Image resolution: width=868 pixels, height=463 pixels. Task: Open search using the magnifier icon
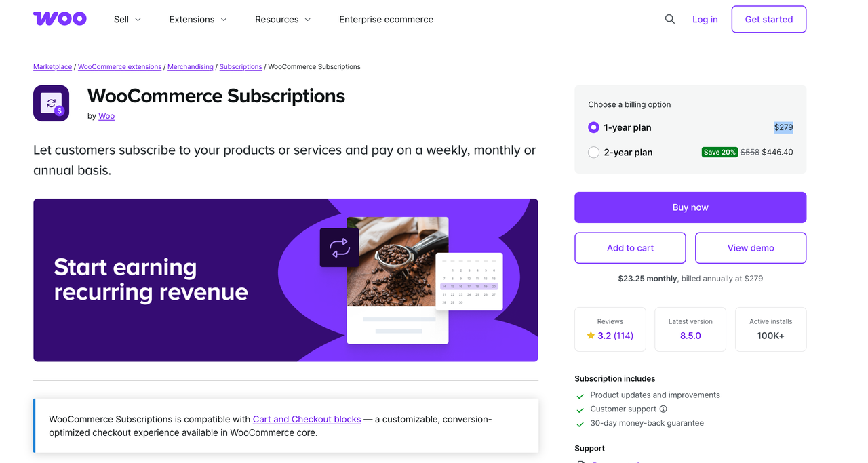click(x=670, y=19)
